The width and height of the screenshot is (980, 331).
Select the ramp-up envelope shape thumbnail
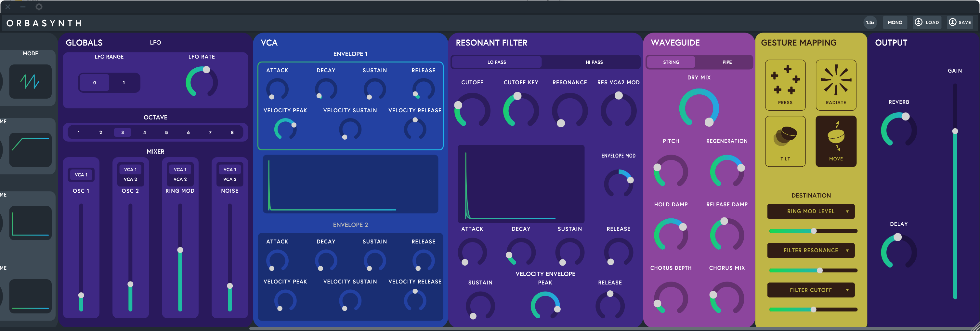(x=31, y=150)
